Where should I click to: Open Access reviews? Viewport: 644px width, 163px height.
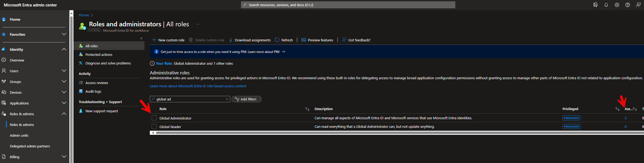click(96, 83)
